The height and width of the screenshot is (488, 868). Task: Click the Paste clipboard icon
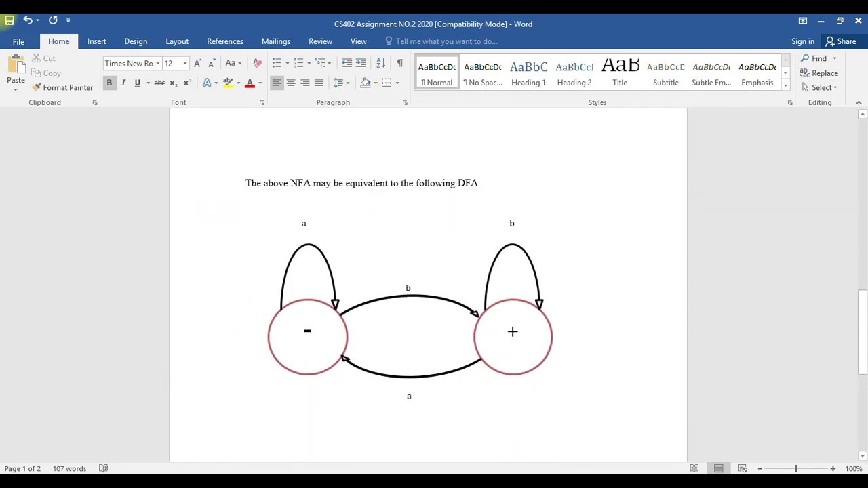[16, 65]
